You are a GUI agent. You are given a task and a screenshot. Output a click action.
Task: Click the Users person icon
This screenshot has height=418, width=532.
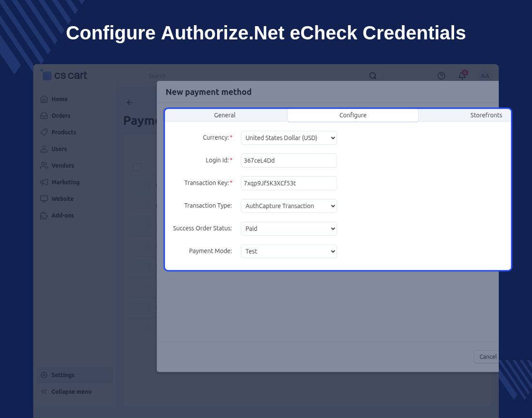click(x=44, y=149)
